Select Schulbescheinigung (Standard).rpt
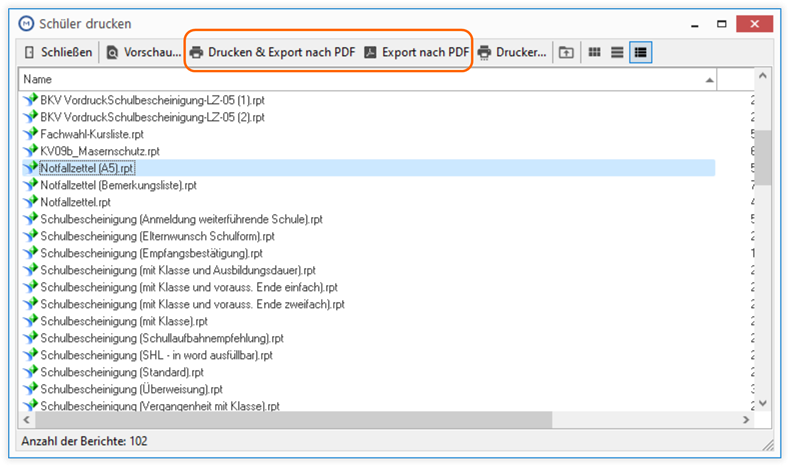789x466 pixels. tap(122, 372)
